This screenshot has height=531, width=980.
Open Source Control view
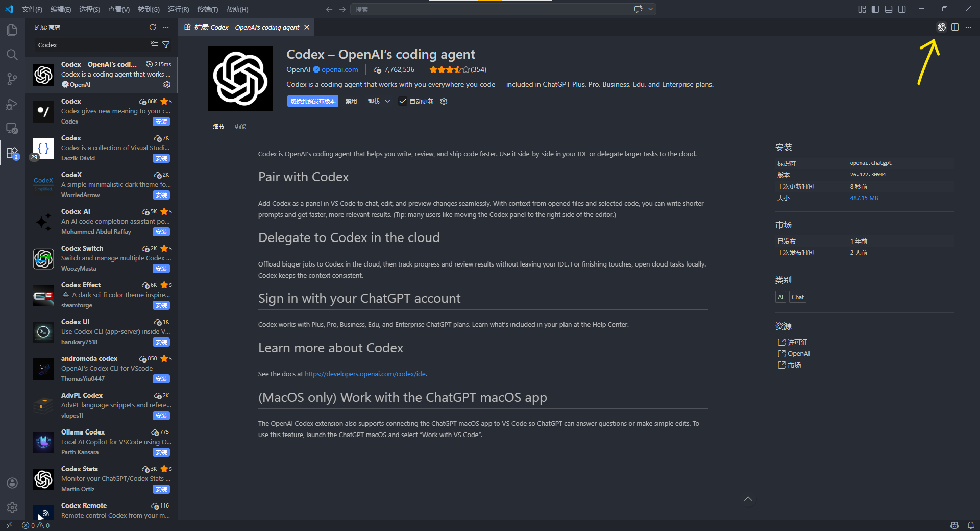coord(12,79)
